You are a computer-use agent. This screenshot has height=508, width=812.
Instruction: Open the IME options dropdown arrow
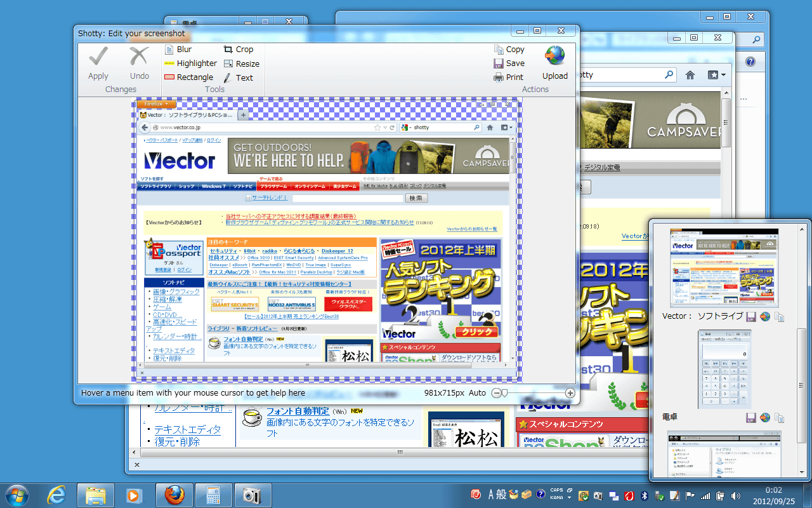(570, 498)
